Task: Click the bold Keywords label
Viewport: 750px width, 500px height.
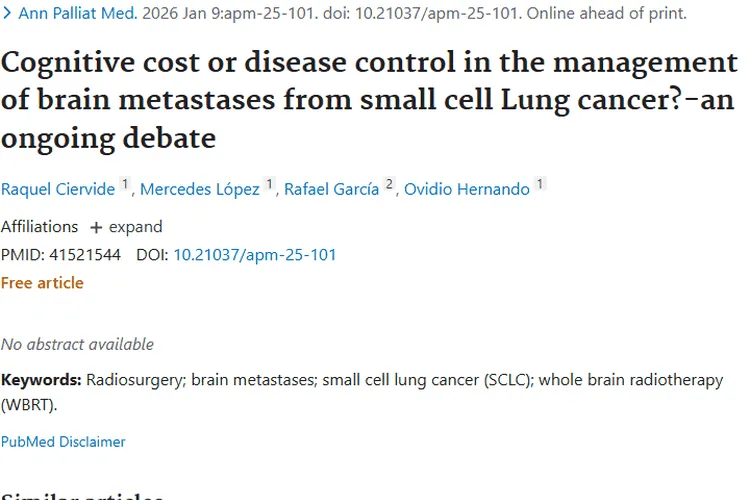Action: [41, 380]
